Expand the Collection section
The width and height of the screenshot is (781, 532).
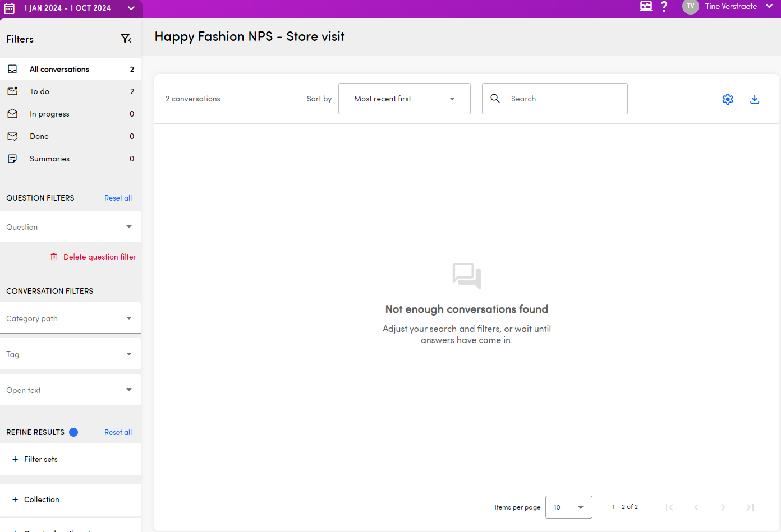(x=70, y=499)
